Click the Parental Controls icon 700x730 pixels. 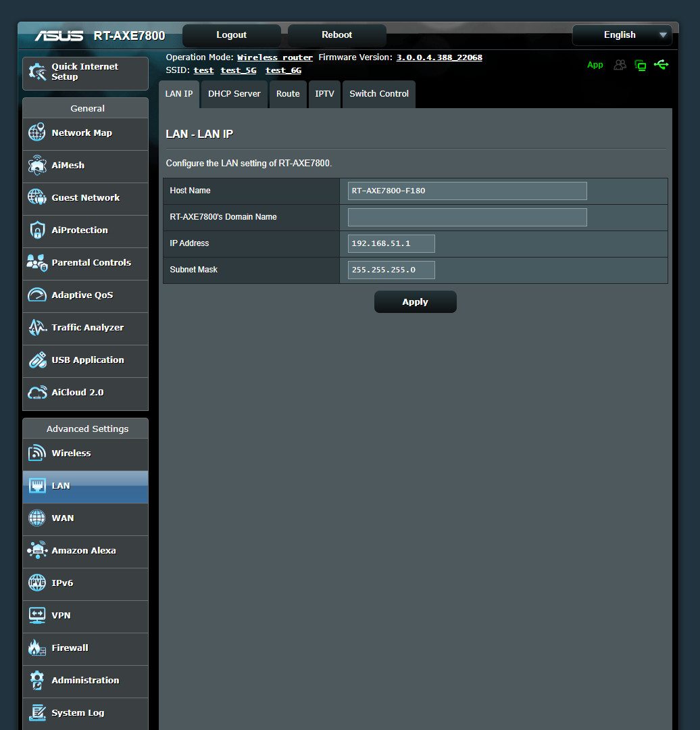36,262
